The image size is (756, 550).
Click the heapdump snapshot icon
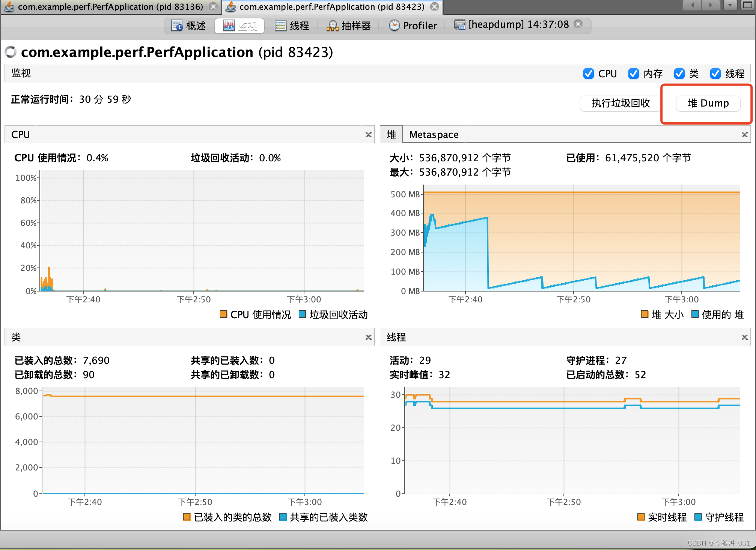coord(460,24)
